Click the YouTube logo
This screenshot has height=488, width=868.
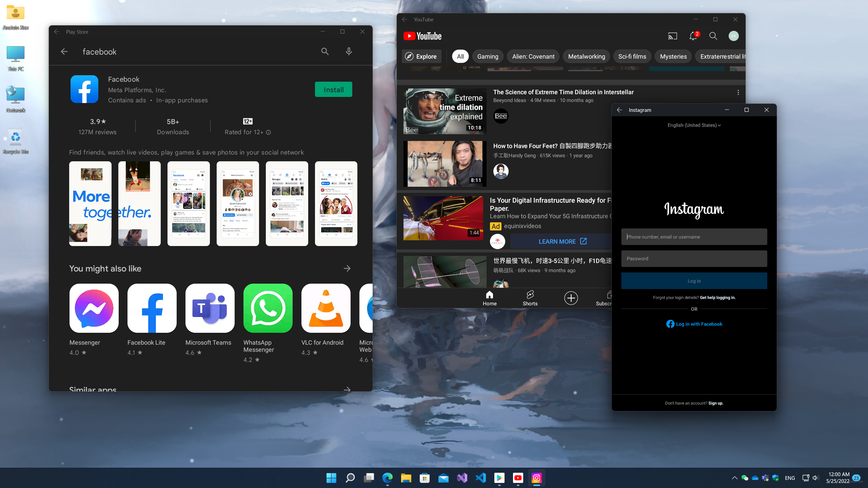[422, 36]
